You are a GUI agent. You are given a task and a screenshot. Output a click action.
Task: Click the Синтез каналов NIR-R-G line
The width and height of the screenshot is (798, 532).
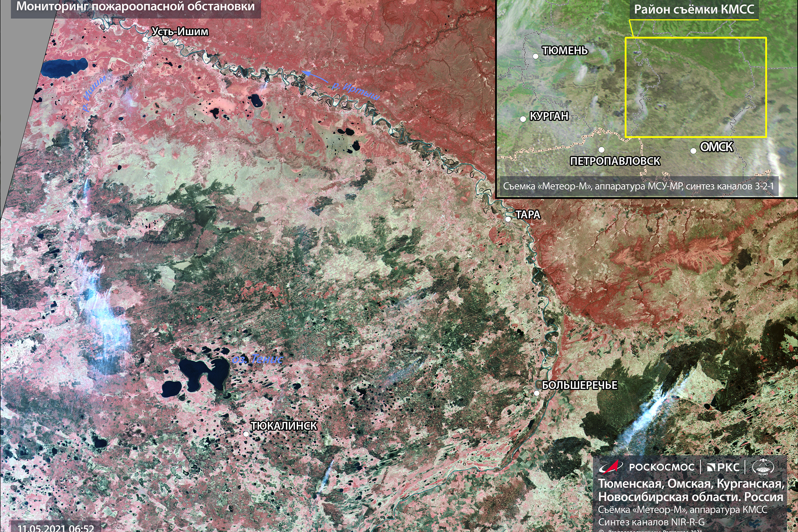pos(651,522)
